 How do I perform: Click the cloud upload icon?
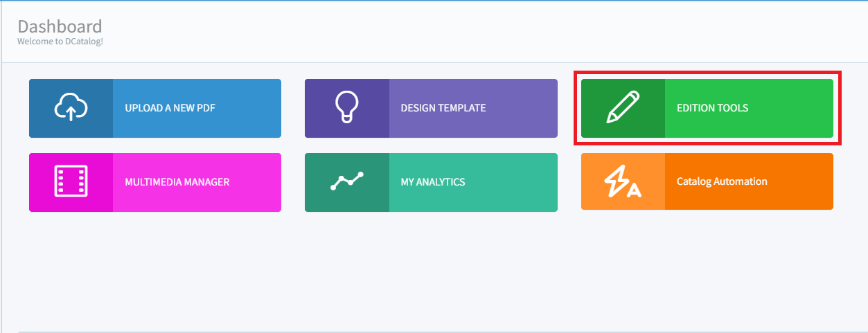coord(71,108)
